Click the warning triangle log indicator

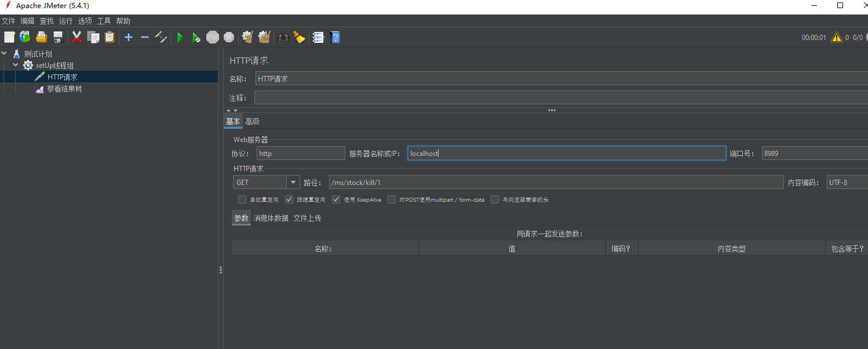click(x=837, y=37)
